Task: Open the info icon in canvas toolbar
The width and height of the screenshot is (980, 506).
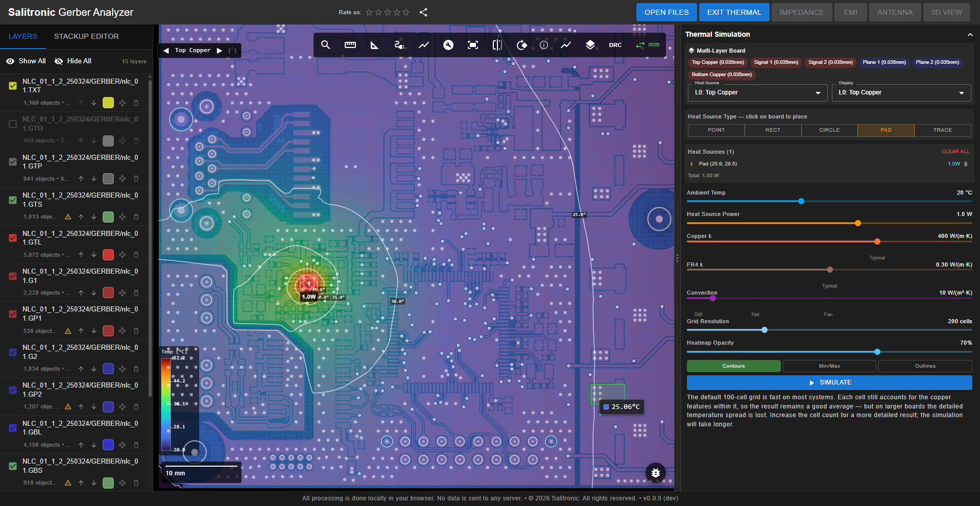Action: (544, 45)
